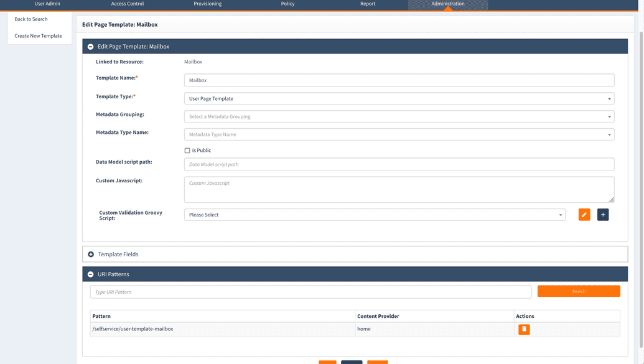Viewport: 644px width, 364px height.
Task: Open the Provisioning menu
Action: tap(207, 4)
